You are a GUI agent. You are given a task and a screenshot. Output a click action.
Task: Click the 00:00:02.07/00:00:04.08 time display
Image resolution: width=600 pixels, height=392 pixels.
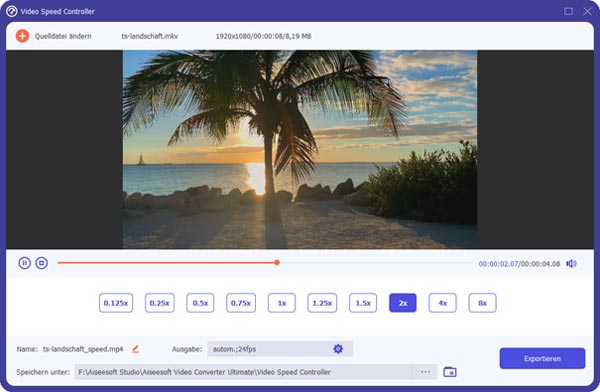coord(519,264)
